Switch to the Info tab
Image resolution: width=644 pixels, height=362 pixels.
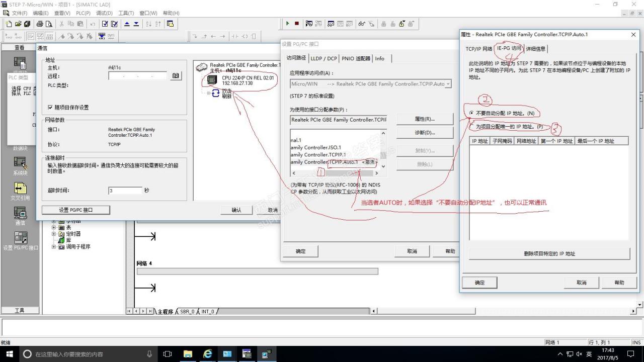click(380, 58)
